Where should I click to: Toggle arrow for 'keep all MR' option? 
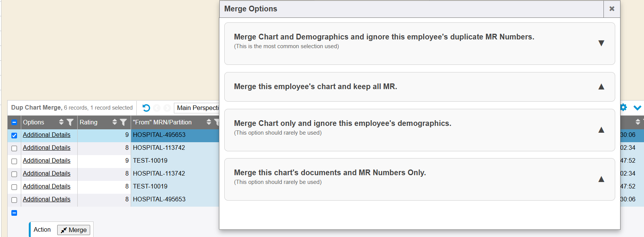(601, 87)
